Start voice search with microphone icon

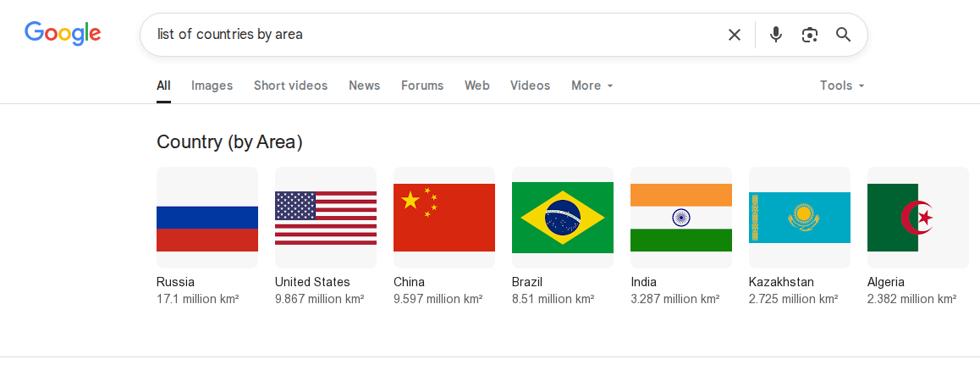[x=776, y=35]
